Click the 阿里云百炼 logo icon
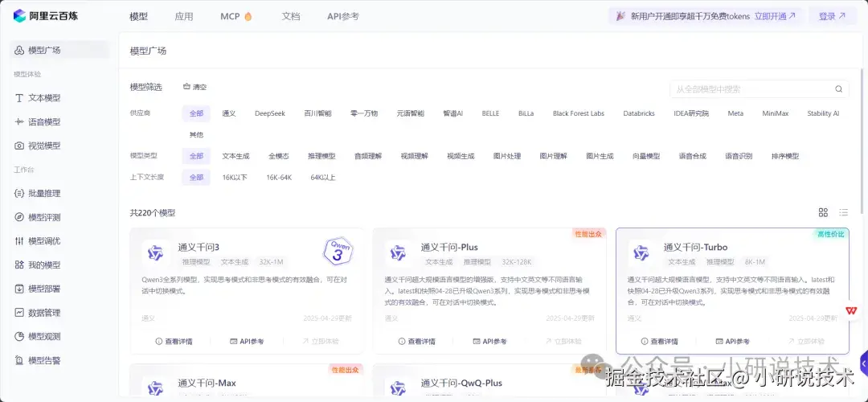The height and width of the screenshot is (402, 868). coord(19,15)
